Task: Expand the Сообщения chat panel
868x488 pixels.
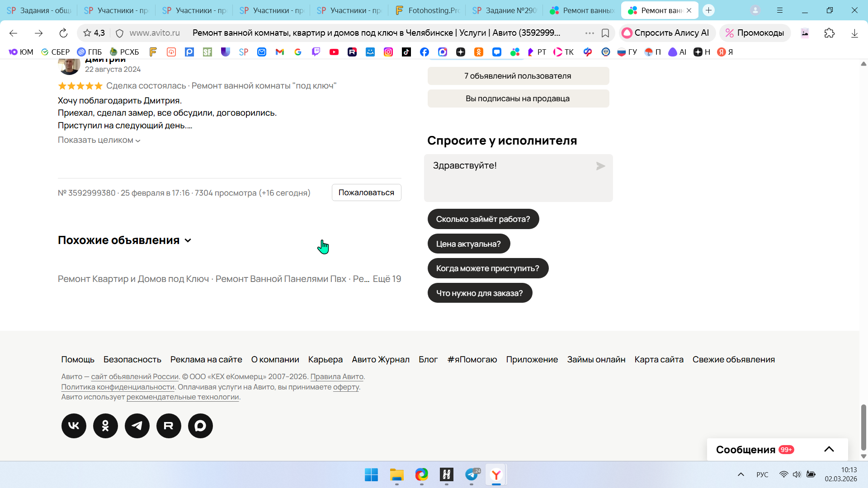Action: [x=829, y=449]
